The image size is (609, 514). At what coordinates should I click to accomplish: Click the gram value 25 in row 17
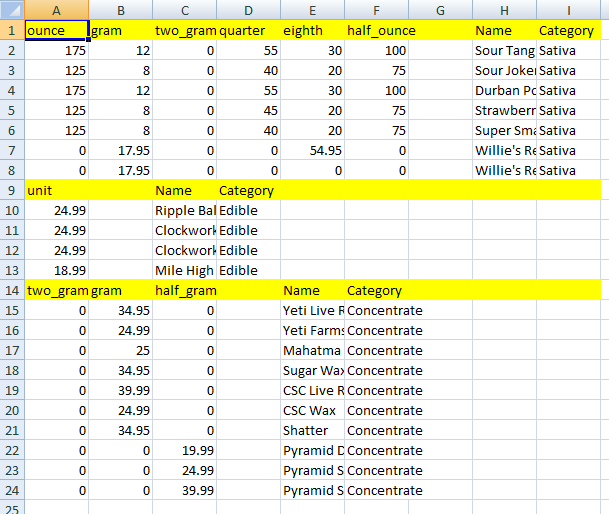tap(121, 350)
